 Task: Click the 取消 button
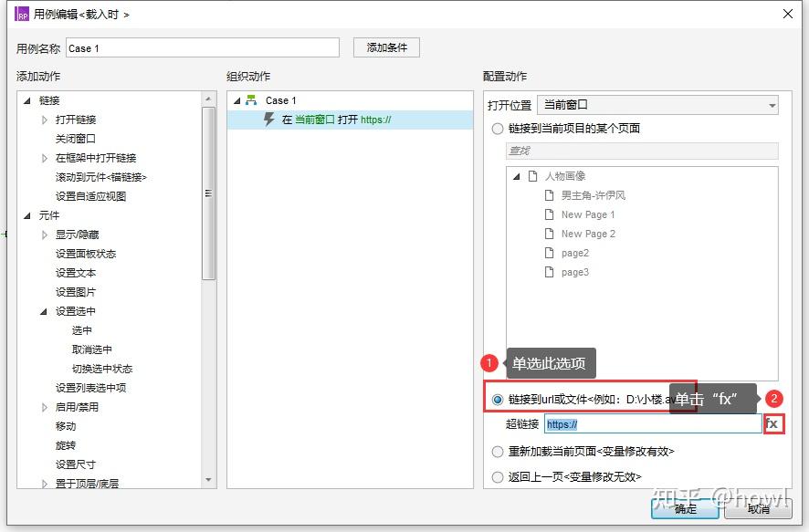coord(759,511)
